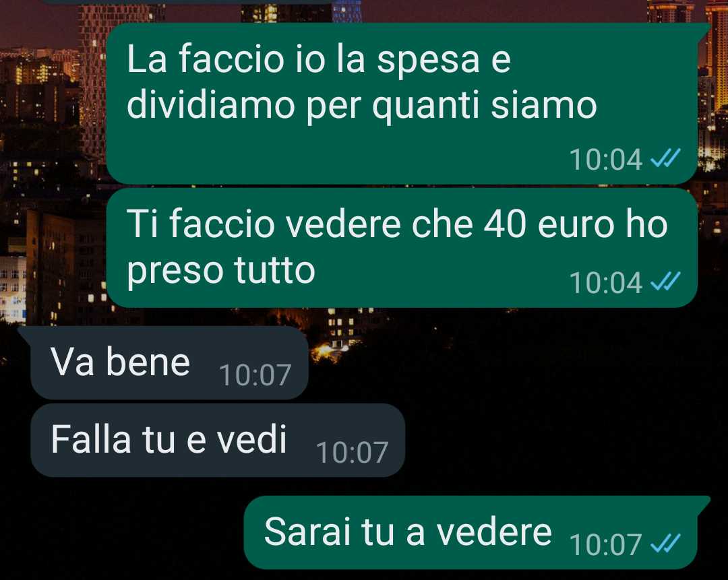The height and width of the screenshot is (580, 728).
Task: Tap the blue read-receipt checkmarks on the spesa message
Action: pos(665,158)
